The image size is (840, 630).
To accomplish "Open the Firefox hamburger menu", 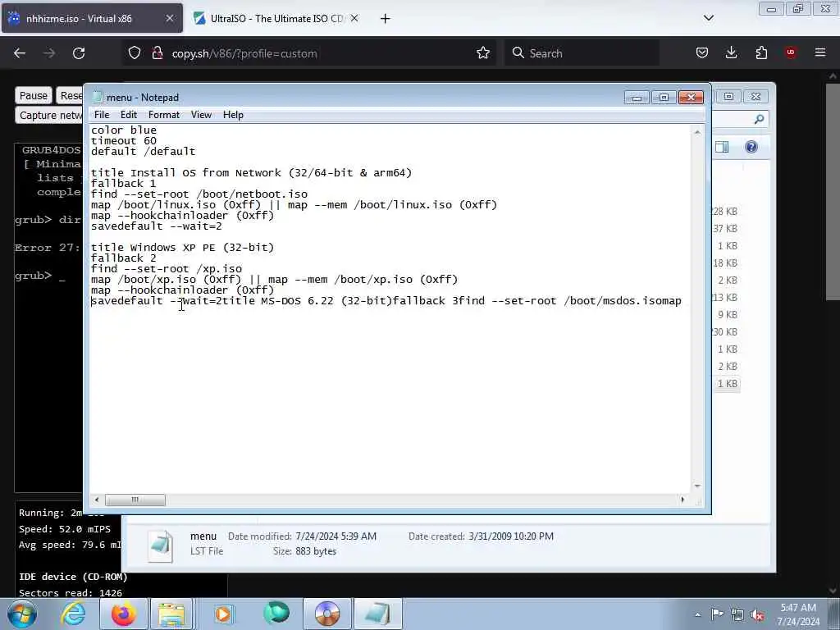I will coord(820,52).
